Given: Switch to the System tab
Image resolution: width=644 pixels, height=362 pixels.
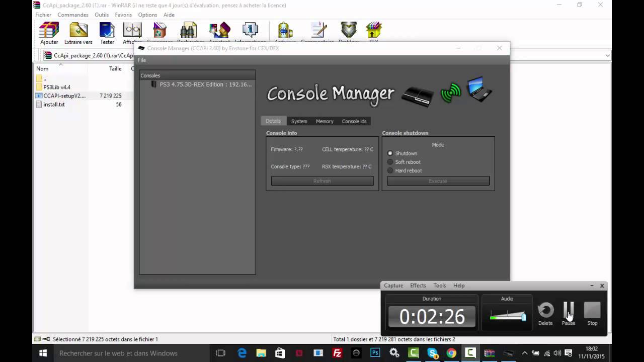Looking at the screenshot, I should pyautogui.click(x=299, y=121).
